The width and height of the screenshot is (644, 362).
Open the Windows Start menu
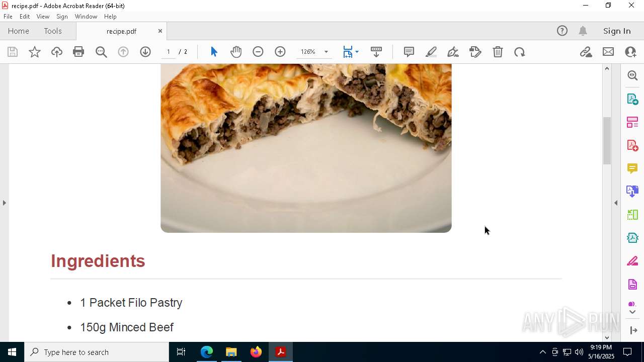click(12, 352)
